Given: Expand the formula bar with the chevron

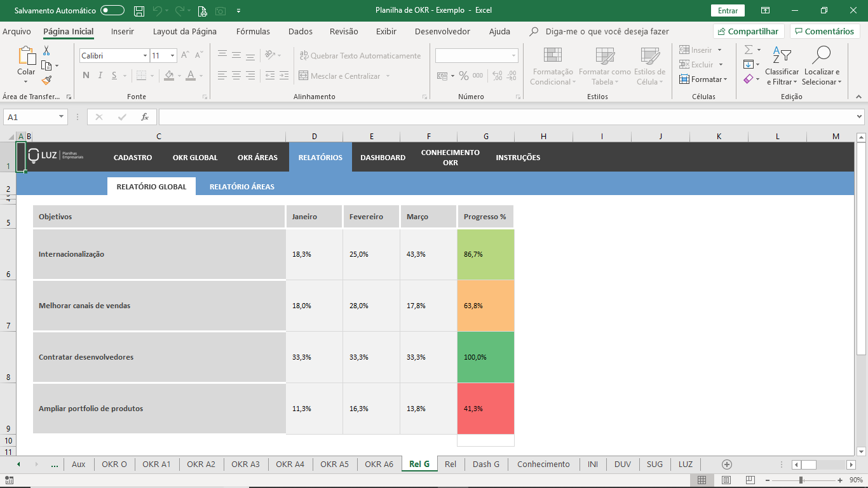Looking at the screenshot, I should coord(860,117).
